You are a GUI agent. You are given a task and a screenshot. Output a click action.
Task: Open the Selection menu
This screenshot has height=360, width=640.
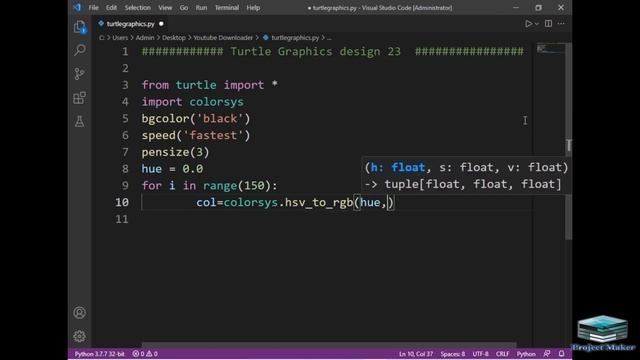[138, 8]
